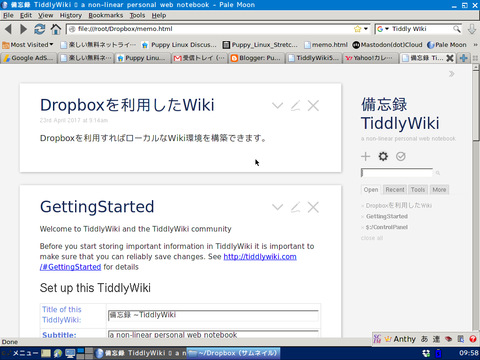Switch to the TiddlyWiki5... tab
Screen dimensions: 480x360
tap(314, 58)
